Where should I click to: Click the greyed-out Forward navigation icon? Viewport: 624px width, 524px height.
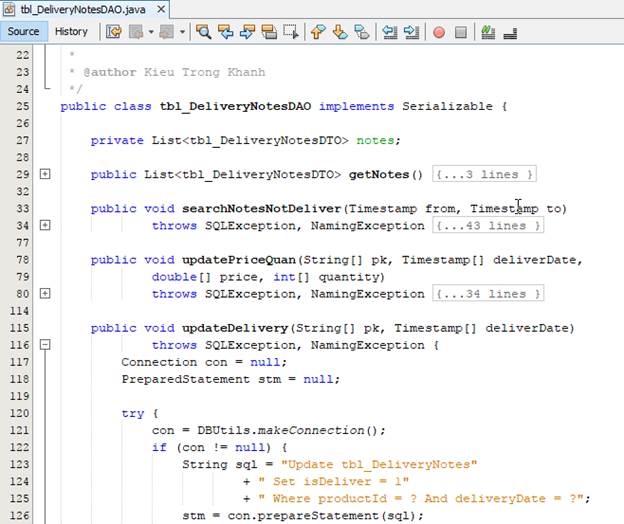click(167, 32)
